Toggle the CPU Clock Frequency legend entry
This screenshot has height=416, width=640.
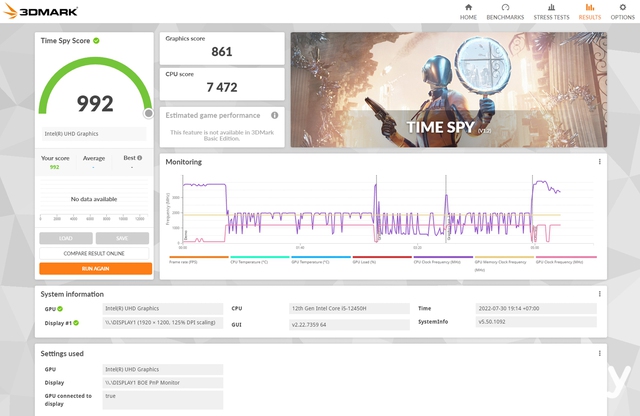click(x=443, y=259)
